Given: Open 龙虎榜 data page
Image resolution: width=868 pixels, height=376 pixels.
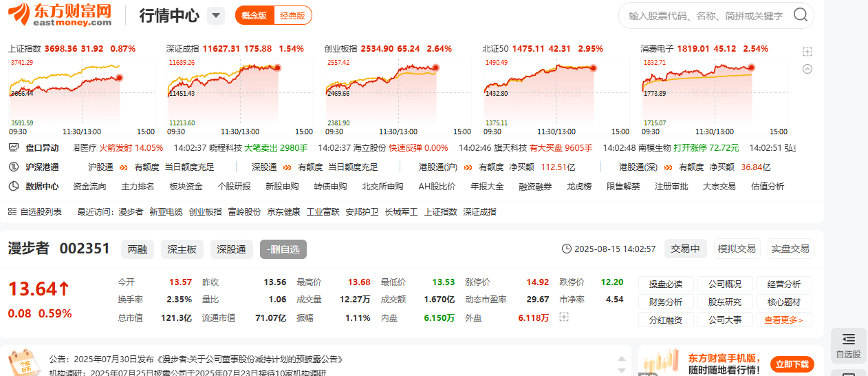Looking at the screenshot, I should point(579,186).
